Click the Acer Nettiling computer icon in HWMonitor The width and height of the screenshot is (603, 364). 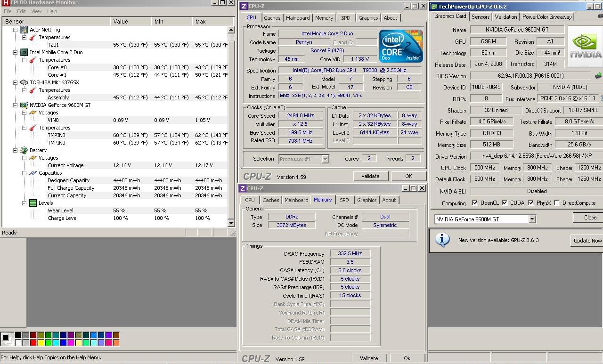(24, 30)
